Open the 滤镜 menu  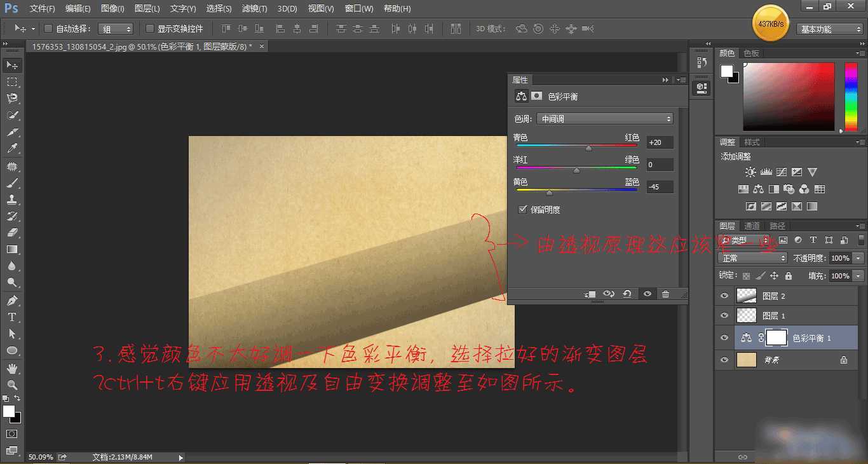254,8
